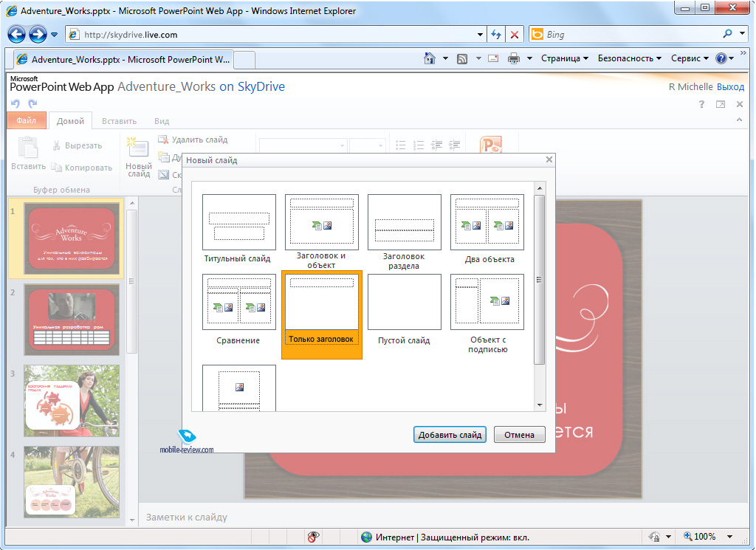756x550 pixels.
Task: Choose the Только заголовок layout
Action: pyautogui.click(x=322, y=314)
